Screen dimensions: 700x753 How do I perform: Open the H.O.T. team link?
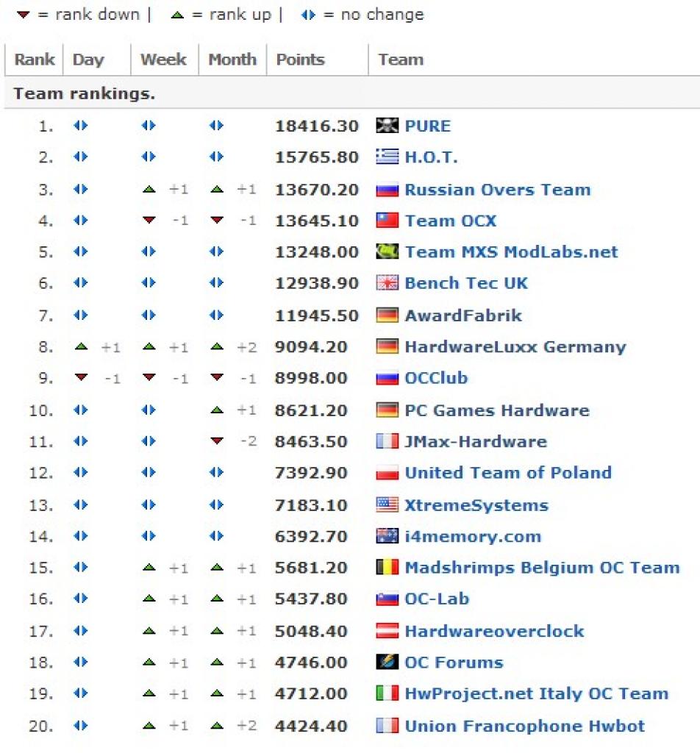(x=431, y=157)
